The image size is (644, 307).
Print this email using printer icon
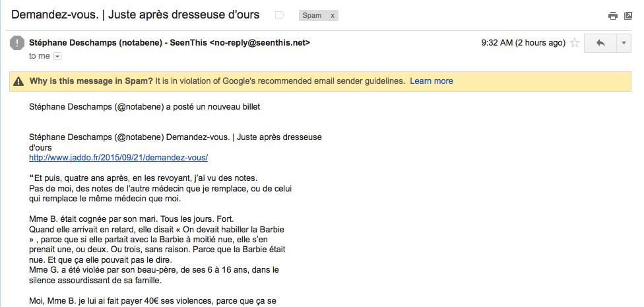click(x=613, y=16)
